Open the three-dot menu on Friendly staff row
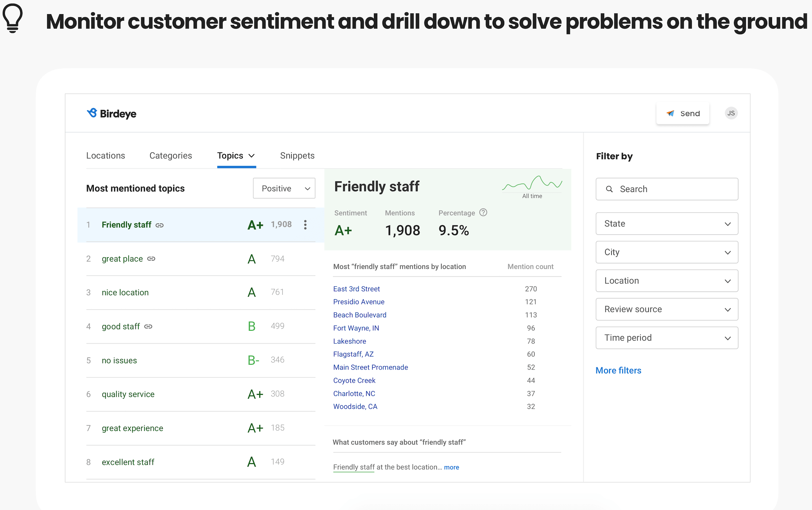Viewport: 812px width, 510px height. pos(305,225)
